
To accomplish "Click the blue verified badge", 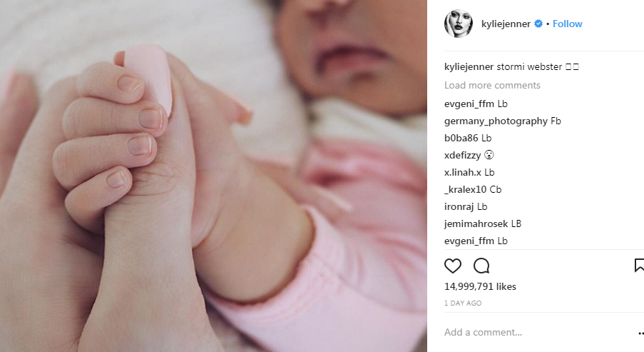I will (538, 24).
